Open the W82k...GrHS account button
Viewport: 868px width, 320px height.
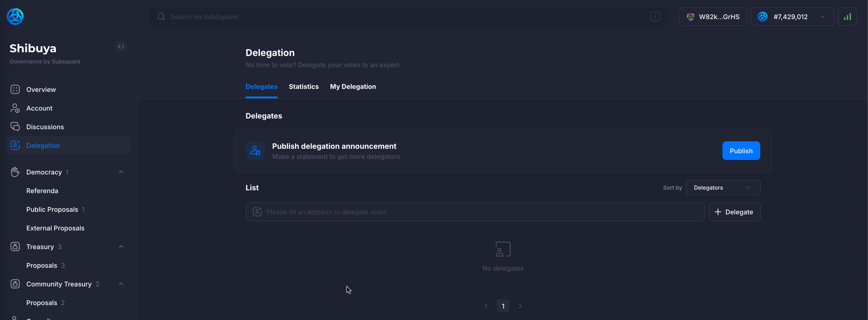click(x=712, y=17)
